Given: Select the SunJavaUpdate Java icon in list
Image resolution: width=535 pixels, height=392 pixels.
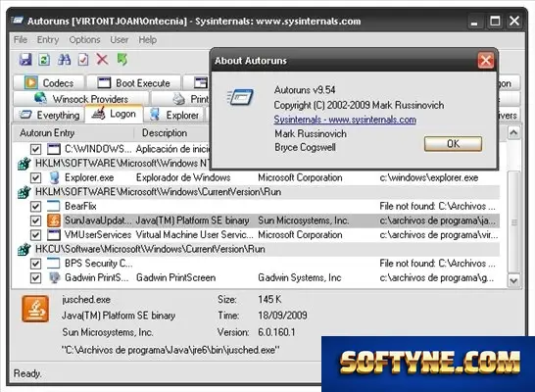Looking at the screenshot, I should click(x=54, y=220).
